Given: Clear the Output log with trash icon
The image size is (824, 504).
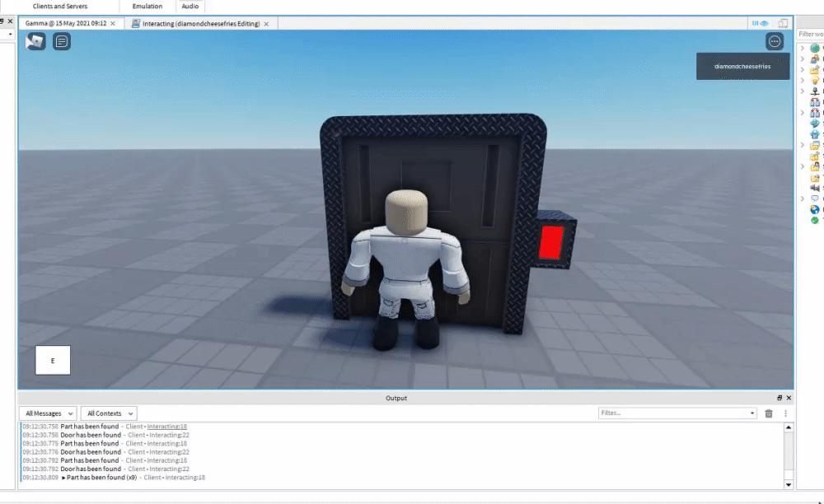Looking at the screenshot, I should (769, 413).
